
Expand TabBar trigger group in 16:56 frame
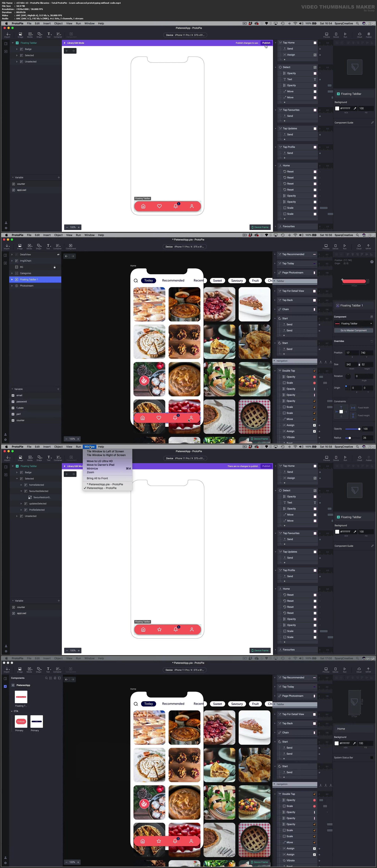275,281
